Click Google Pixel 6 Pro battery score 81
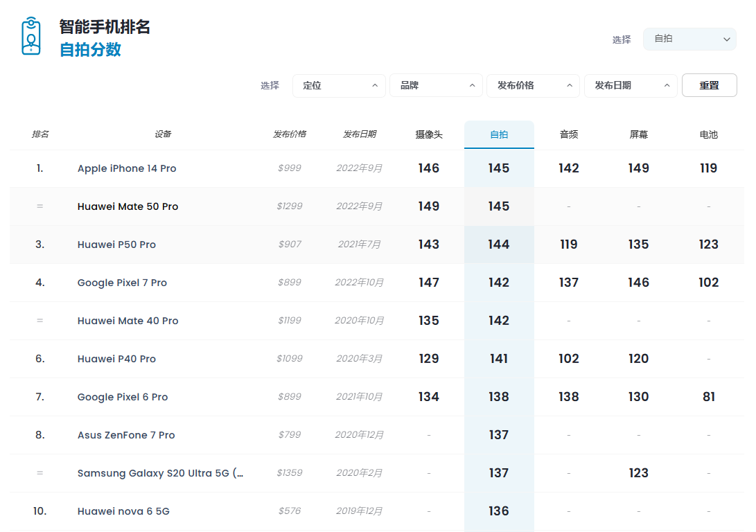The width and height of the screenshot is (756, 532). tap(709, 397)
